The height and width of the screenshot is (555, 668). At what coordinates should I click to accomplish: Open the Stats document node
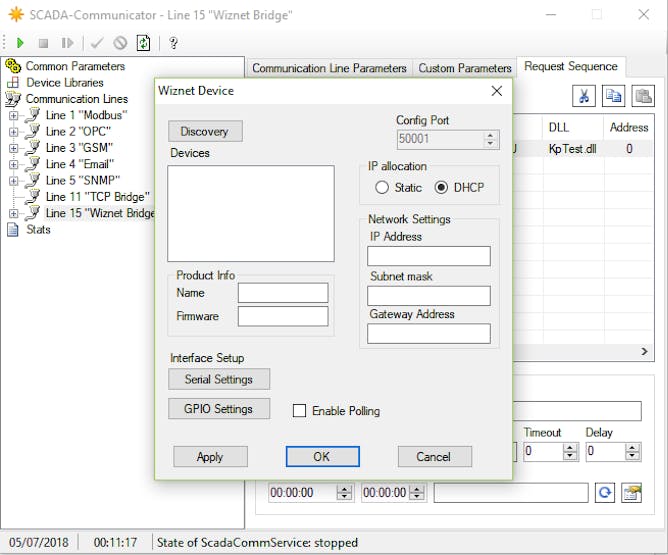click(x=13, y=230)
